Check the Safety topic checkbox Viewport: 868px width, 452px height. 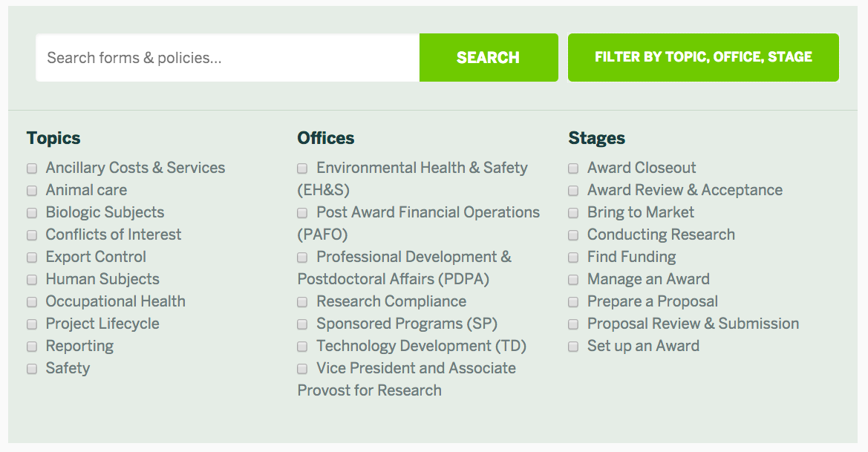[32, 368]
